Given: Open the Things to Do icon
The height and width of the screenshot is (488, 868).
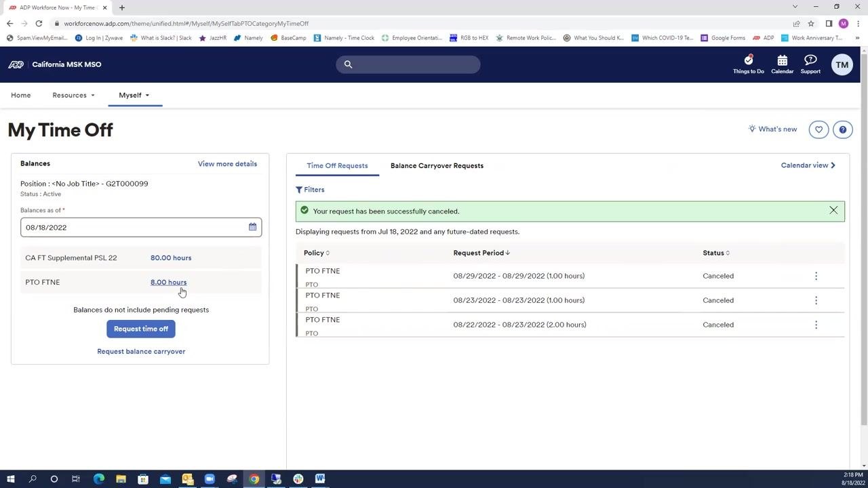Looking at the screenshot, I should click(x=748, y=64).
